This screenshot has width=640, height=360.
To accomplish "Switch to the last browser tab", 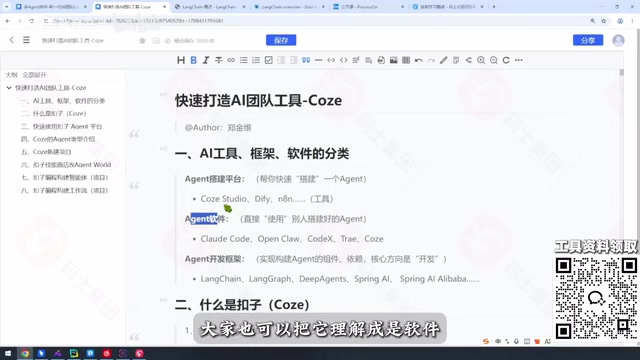I will (x=448, y=7).
